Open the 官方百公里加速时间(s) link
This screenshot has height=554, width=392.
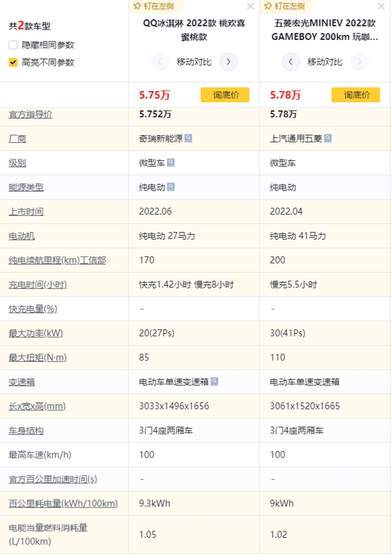pyautogui.click(x=53, y=479)
